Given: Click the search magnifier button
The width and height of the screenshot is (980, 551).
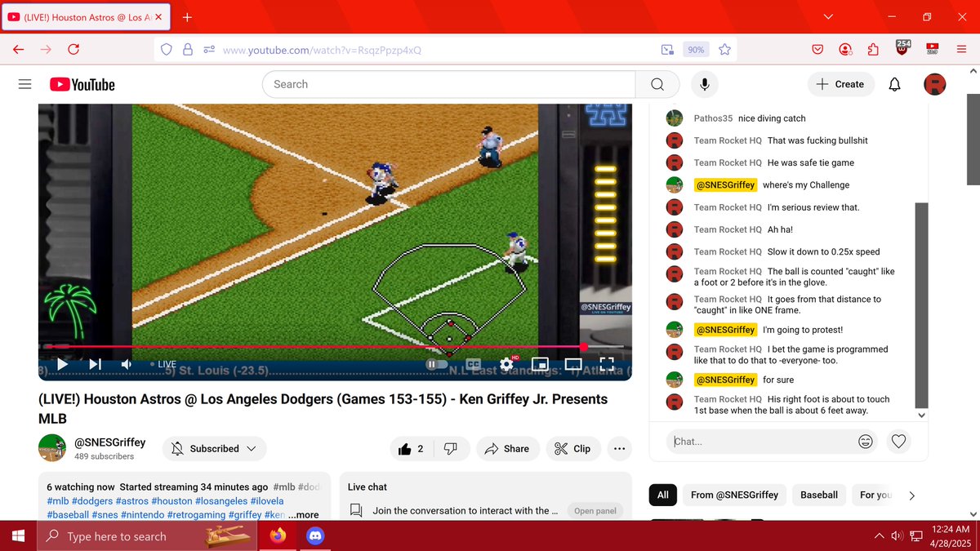Looking at the screenshot, I should point(657,84).
